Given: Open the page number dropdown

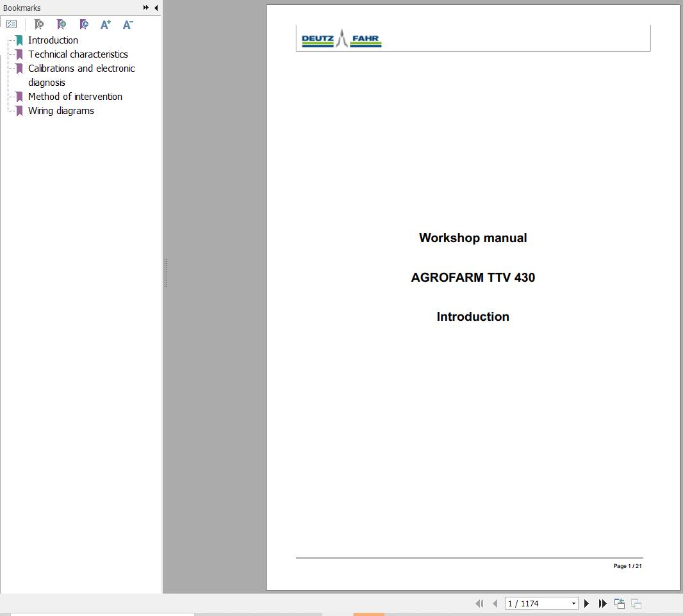Looking at the screenshot, I should click(573, 603).
